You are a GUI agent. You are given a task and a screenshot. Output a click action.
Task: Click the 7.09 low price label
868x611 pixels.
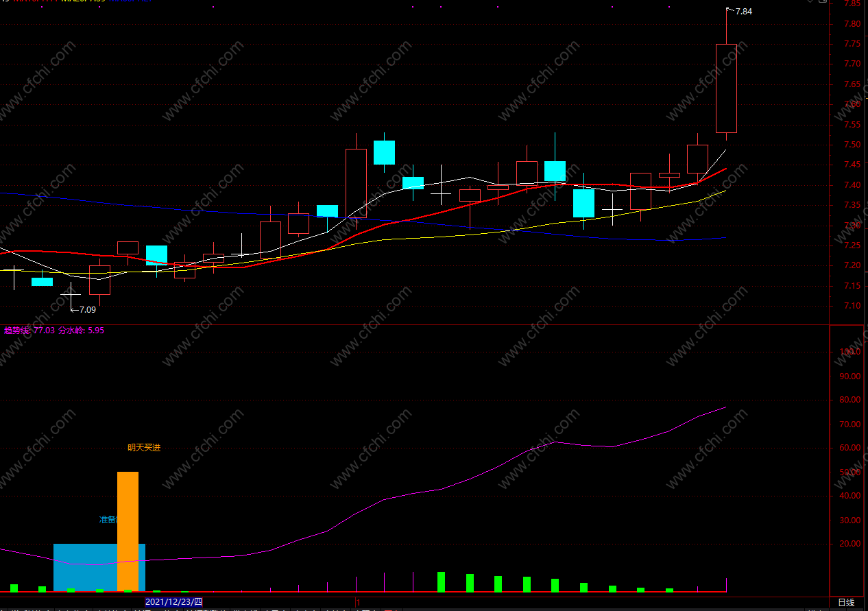click(x=88, y=309)
